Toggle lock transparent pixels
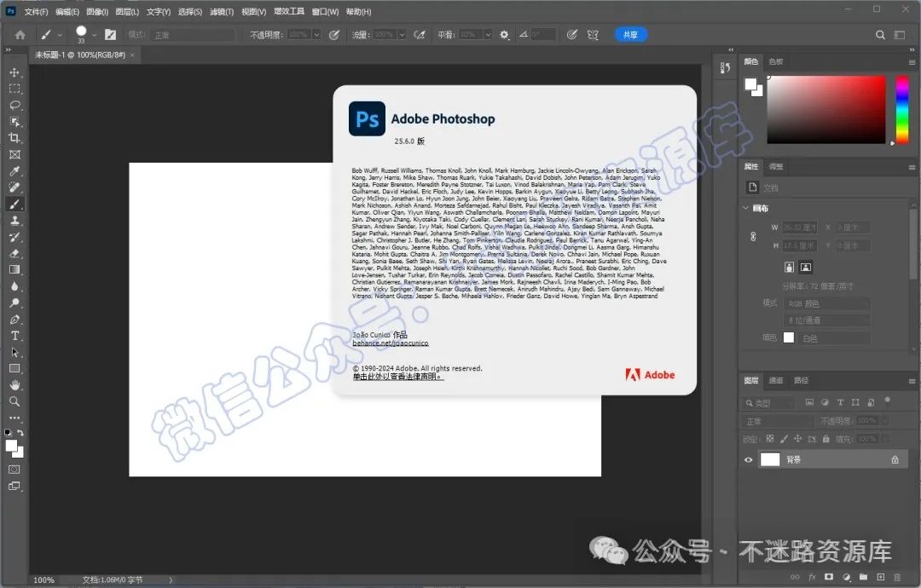Screen dimensions: 921x588 (x=769, y=438)
